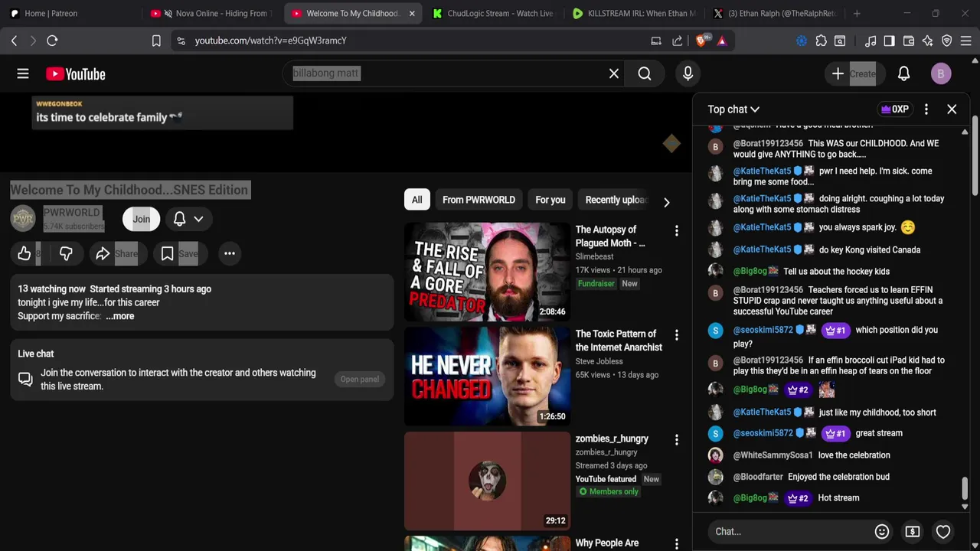Viewport: 980px width, 551px height.
Task: Close the Welcome To My Childhood tab
Action: [x=412, y=13]
